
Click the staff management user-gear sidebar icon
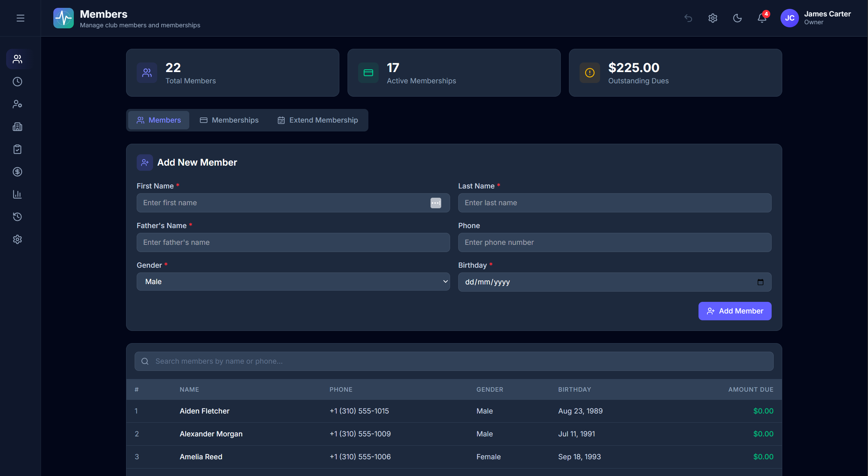[x=17, y=104]
